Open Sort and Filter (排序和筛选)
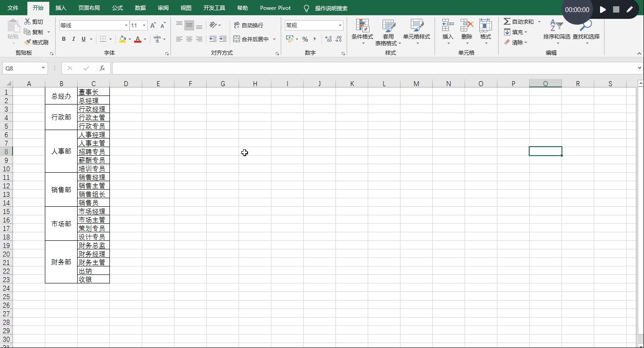 pyautogui.click(x=557, y=31)
